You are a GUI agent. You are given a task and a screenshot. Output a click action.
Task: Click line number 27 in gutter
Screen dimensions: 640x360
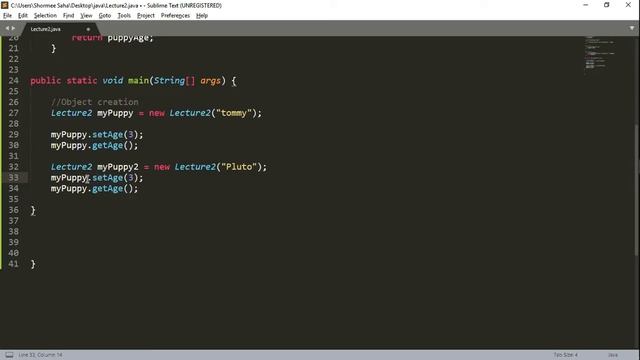(13, 113)
